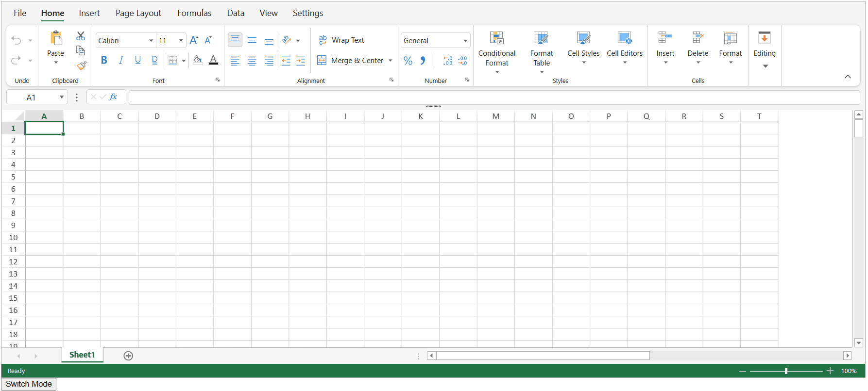Toggle Bold formatting

point(104,60)
